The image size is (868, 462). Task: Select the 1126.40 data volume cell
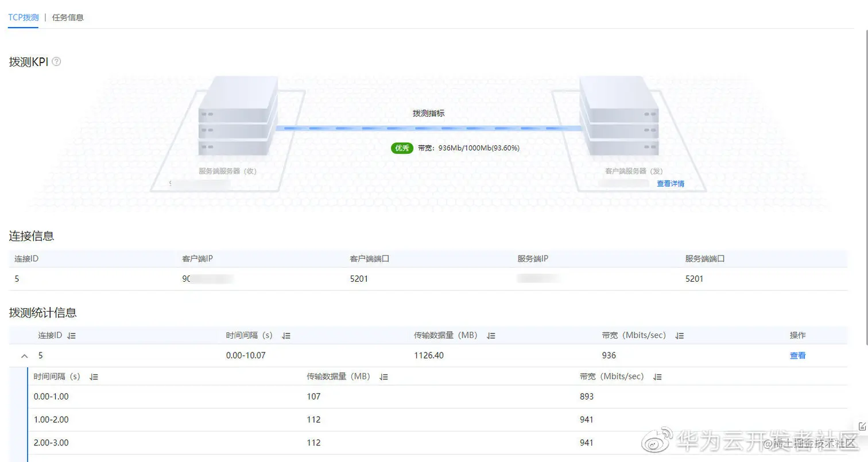coord(429,356)
